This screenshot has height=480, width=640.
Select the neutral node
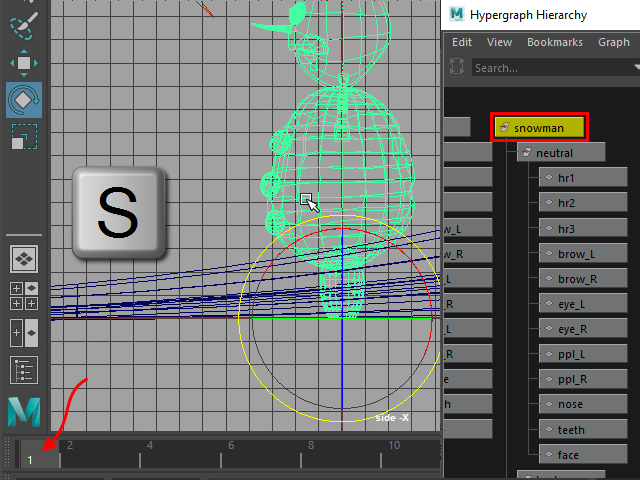tap(561, 153)
